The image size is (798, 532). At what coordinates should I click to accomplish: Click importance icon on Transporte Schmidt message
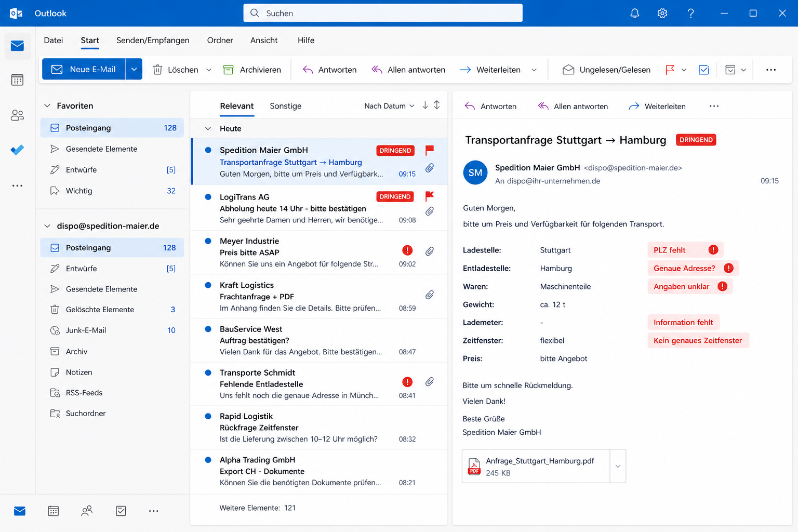click(407, 382)
